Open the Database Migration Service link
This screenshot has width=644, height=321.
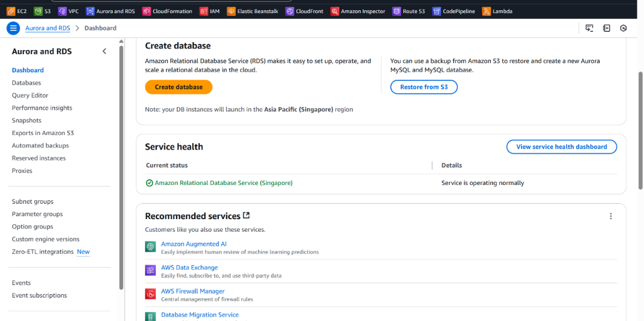200,314
